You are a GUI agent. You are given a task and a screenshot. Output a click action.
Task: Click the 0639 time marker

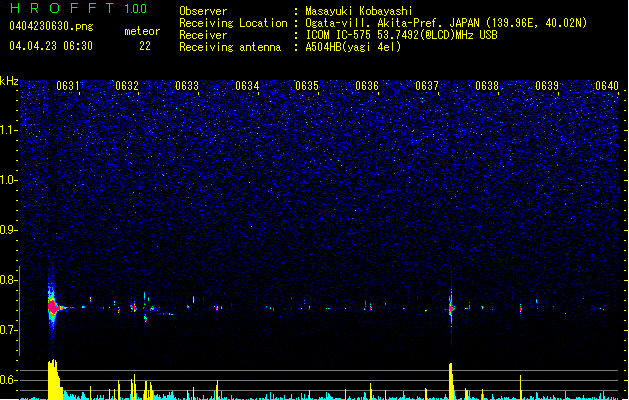point(547,86)
